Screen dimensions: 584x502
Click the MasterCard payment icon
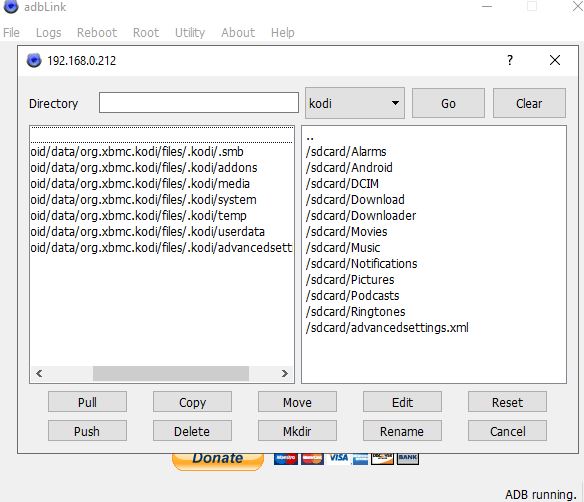point(312,459)
